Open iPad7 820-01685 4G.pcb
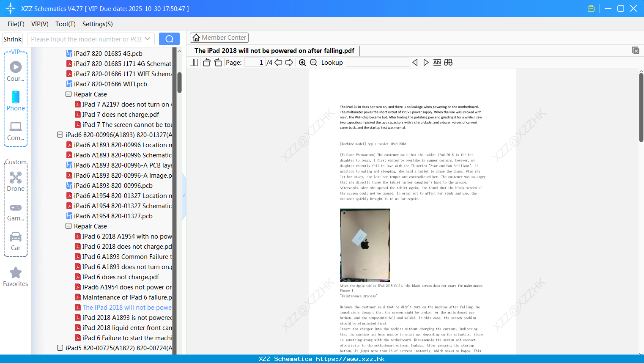Screen dimensions: 644x363 click(108, 53)
